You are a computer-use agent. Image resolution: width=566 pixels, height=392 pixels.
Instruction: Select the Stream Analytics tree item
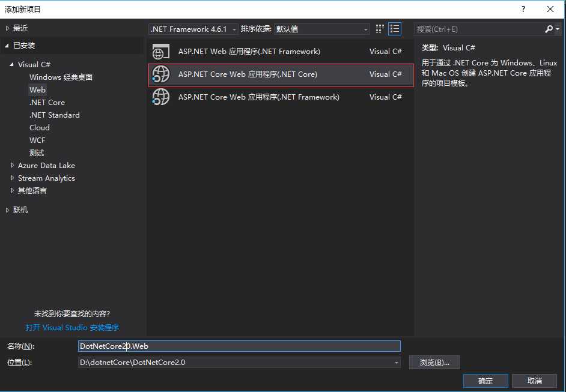46,178
